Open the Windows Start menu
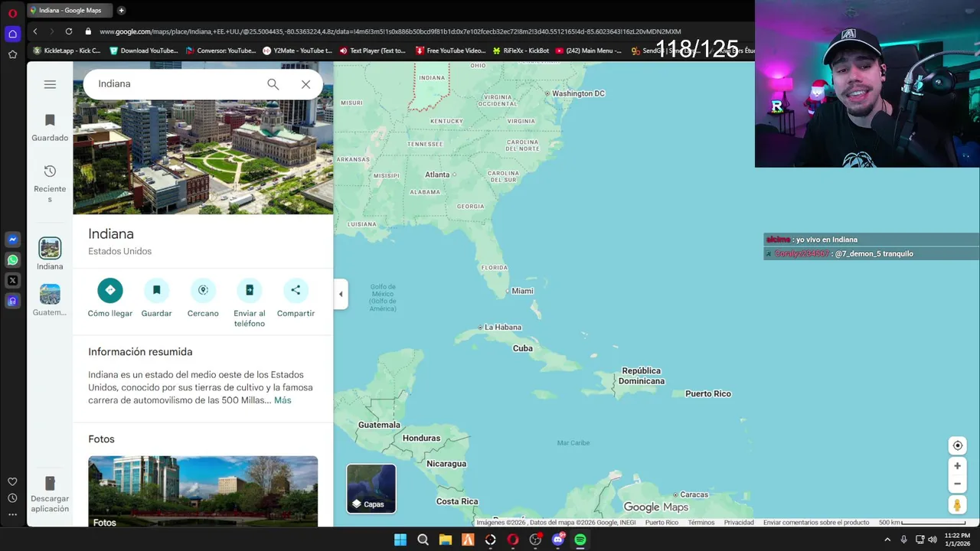The width and height of the screenshot is (980, 551). (400, 540)
